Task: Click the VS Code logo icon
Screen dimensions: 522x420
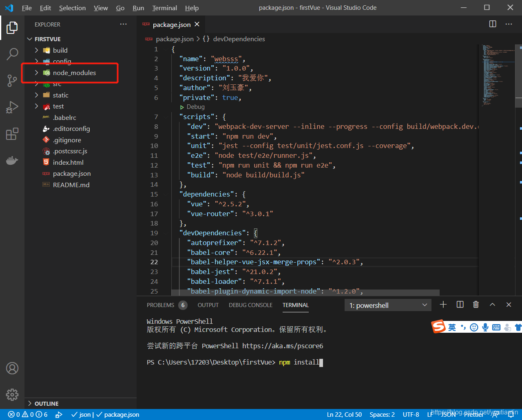Action: pyautogui.click(x=9, y=8)
